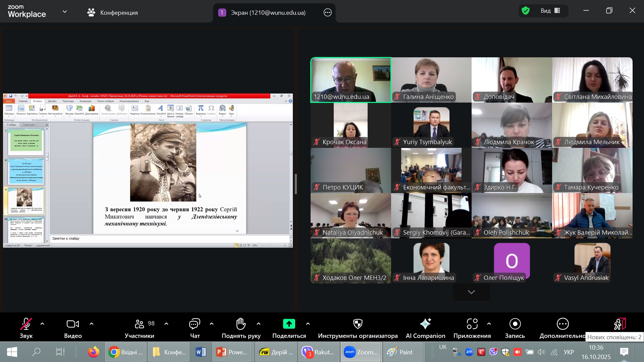This screenshot has width=644, height=362.
Task: Open AI Companion
Action: click(x=425, y=324)
